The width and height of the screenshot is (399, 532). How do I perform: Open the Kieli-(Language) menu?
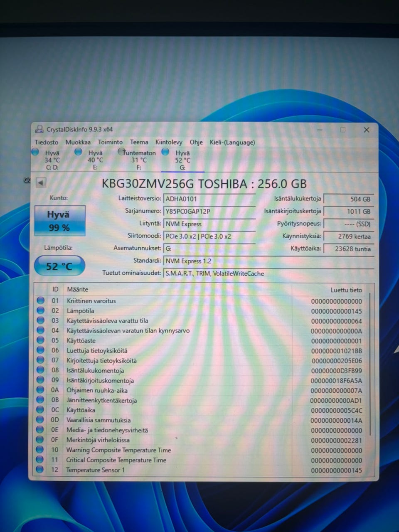click(x=232, y=142)
